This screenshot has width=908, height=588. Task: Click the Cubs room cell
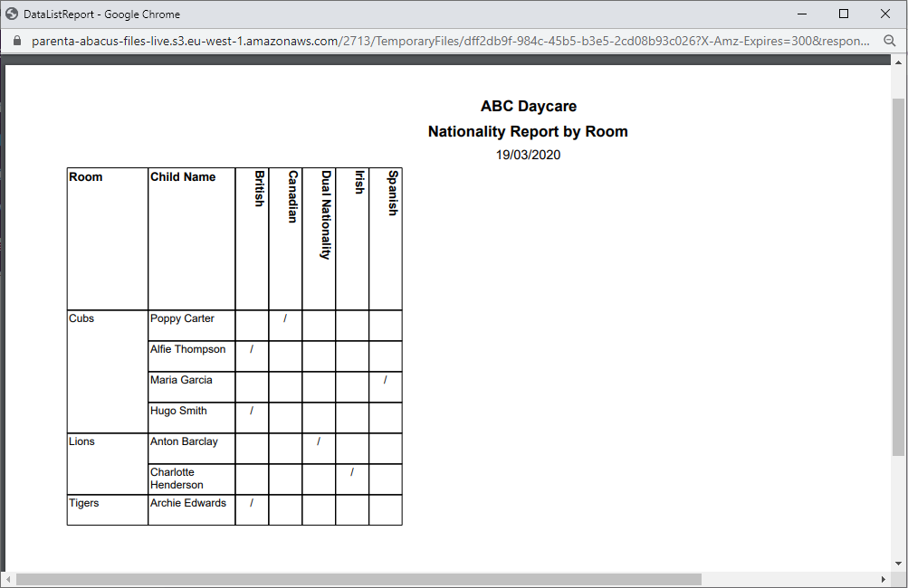108,372
